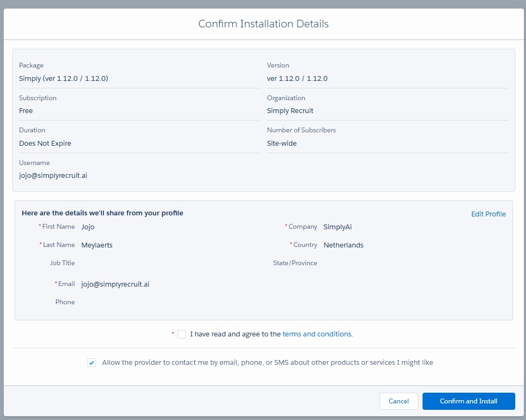Click the Confirm and Install button
The image size is (526, 420).
[x=468, y=401]
